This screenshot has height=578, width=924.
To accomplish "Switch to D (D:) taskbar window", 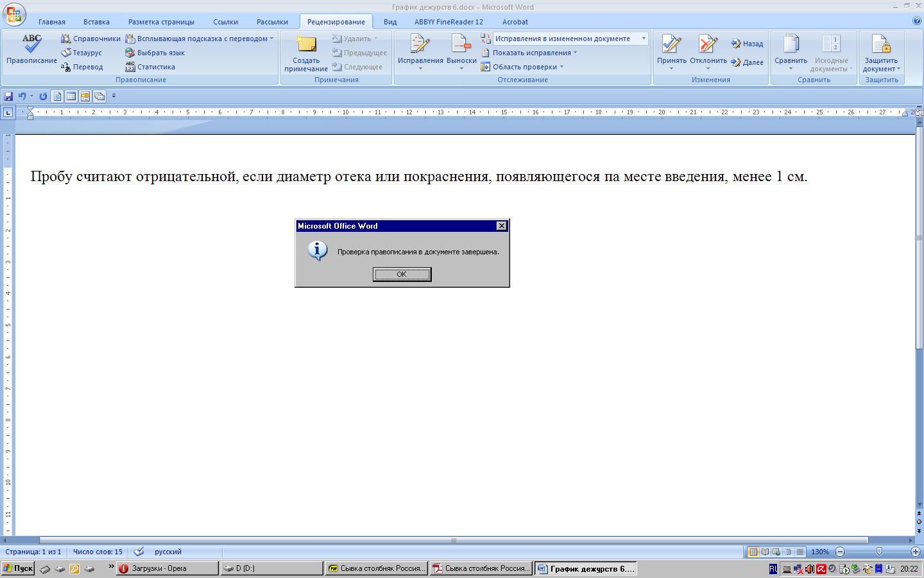I will 272,568.
